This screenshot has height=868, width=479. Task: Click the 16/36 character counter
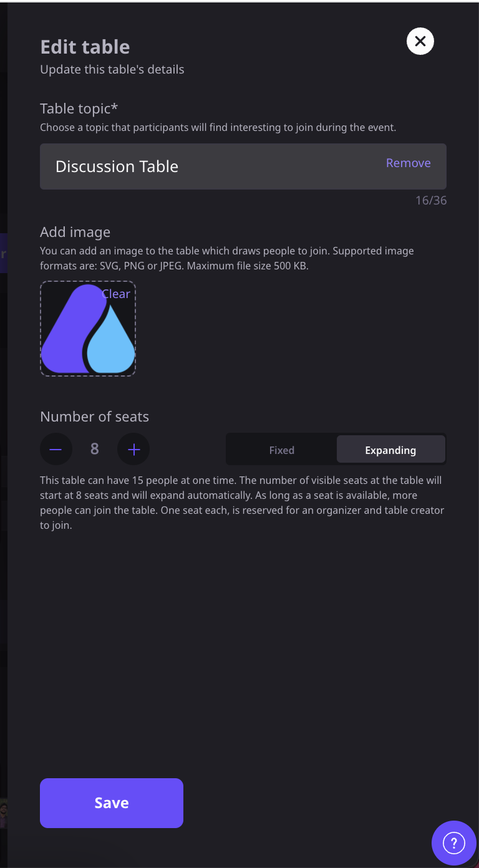tap(431, 201)
